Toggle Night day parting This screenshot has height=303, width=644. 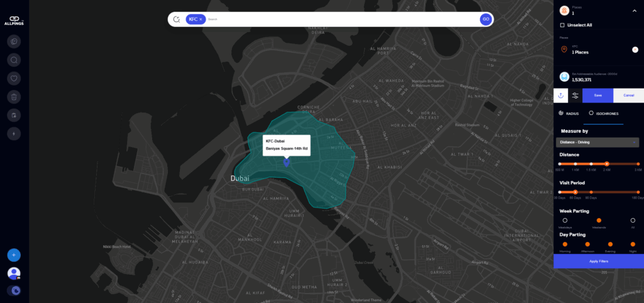[x=633, y=245]
